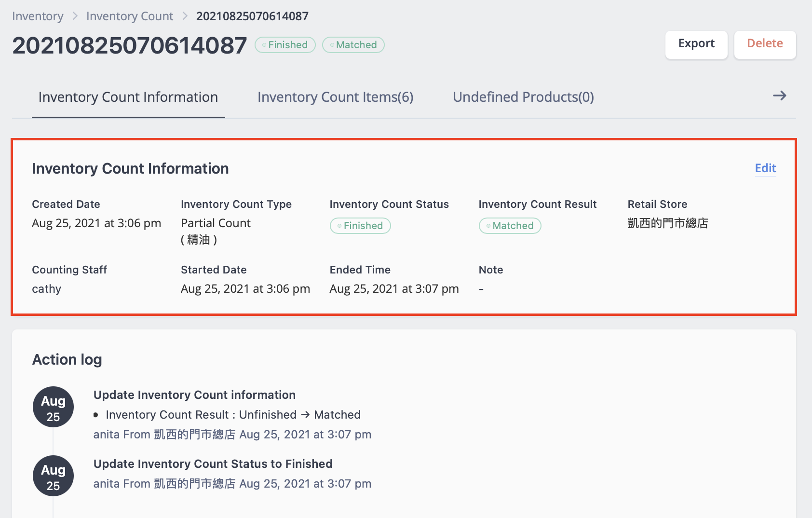This screenshot has height=518, width=812.
Task: Click anita author line under Finished log entry
Action: click(232, 484)
